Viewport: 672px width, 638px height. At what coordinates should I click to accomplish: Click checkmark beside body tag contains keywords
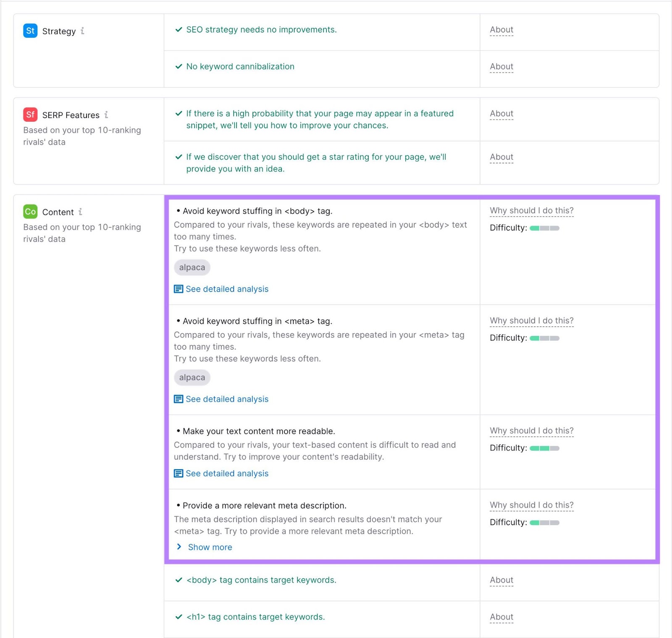pyautogui.click(x=178, y=580)
